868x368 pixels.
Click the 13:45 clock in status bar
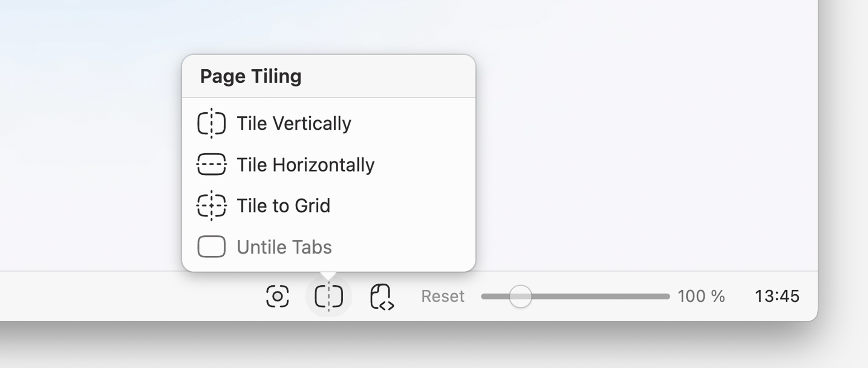point(777,296)
